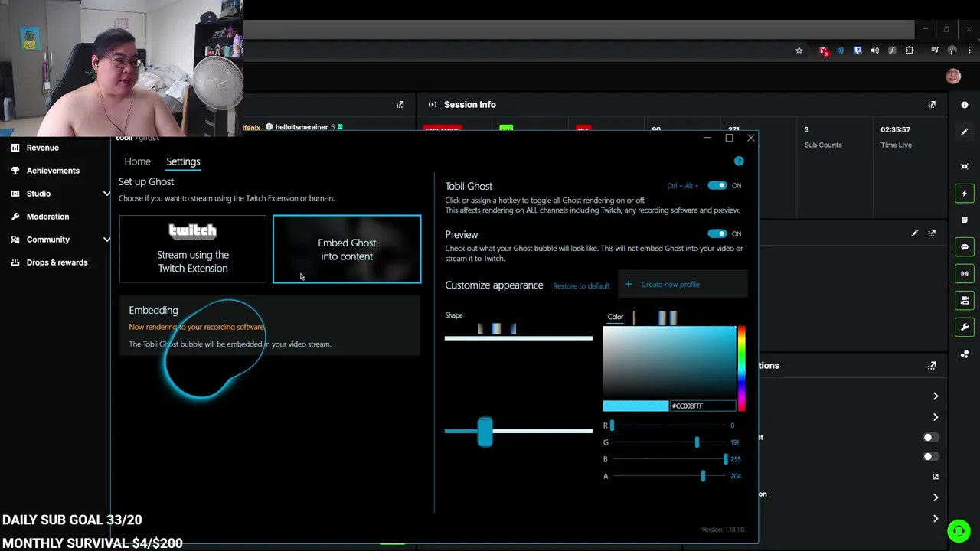Toggle the Tobii Ghost rendering switch
The height and width of the screenshot is (551, 980).
(717, 185)
